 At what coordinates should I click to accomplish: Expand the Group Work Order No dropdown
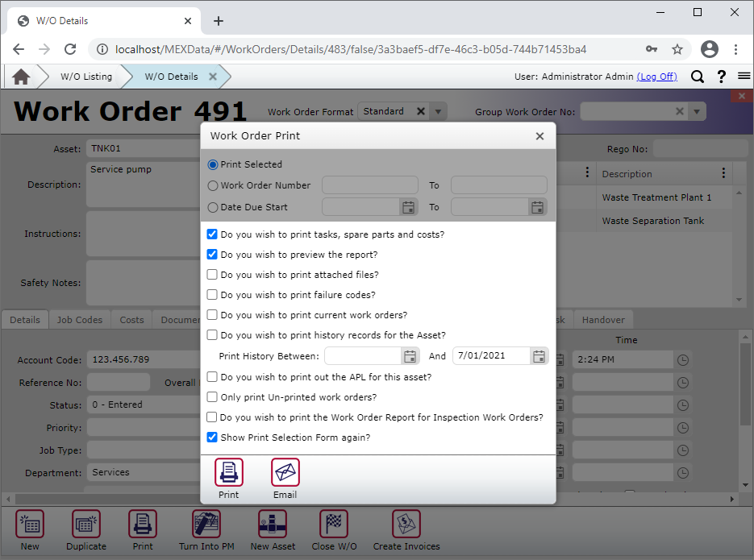[x=696, y=111]
